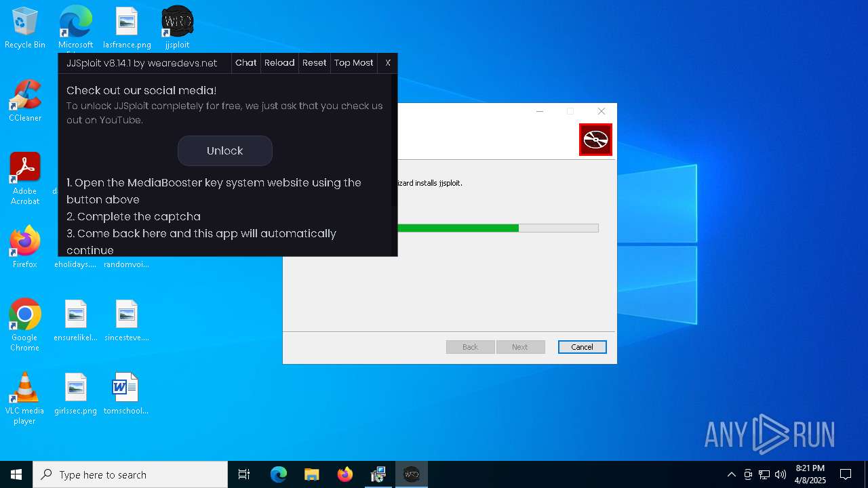Click the installer logo icon

(x=595, y=140)
